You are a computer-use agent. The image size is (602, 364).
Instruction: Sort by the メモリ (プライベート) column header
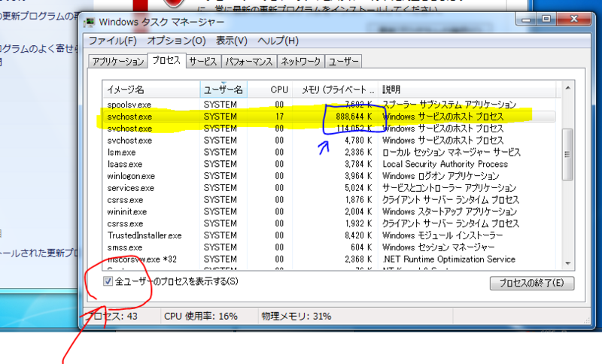point(335,89)
